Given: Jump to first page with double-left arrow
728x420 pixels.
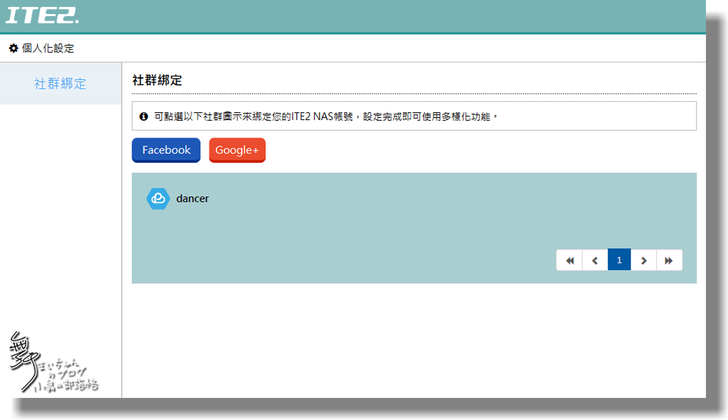Looking at the screenshot, I should tap(569, 260).
